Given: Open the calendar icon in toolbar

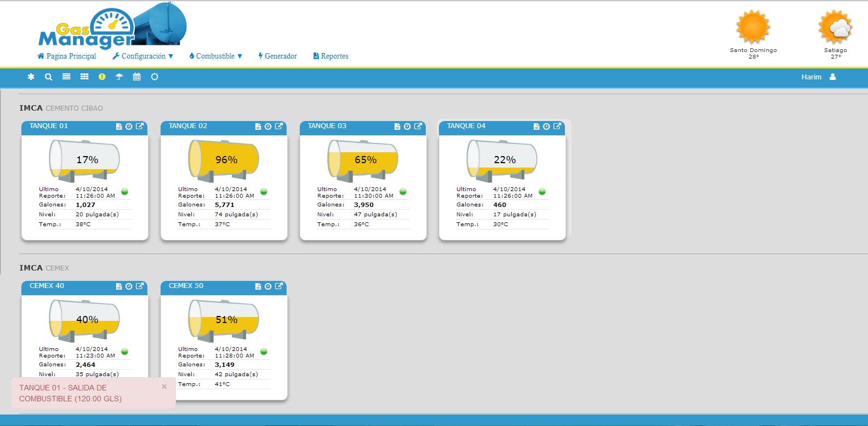Looking at the screenshot, I should click(137, 77).
